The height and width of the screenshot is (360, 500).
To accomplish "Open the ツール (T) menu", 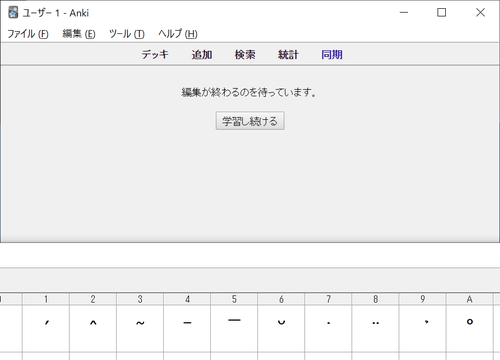I will click(x=127, y=34).
